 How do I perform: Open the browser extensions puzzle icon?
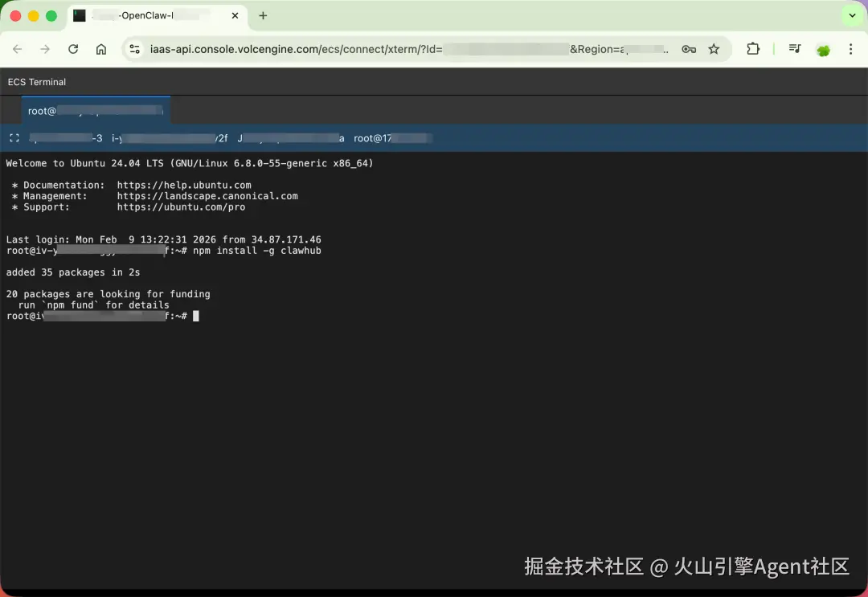[753, 49]
